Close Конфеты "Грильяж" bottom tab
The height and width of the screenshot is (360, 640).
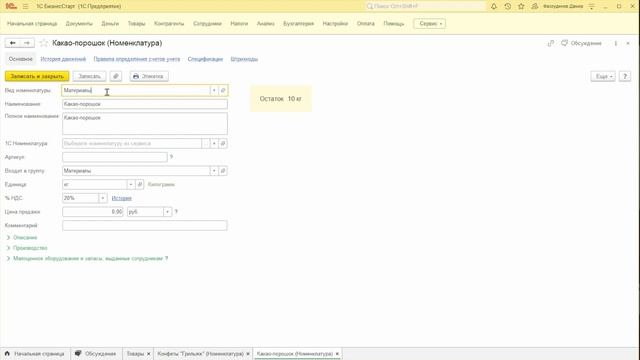[248, 354]
